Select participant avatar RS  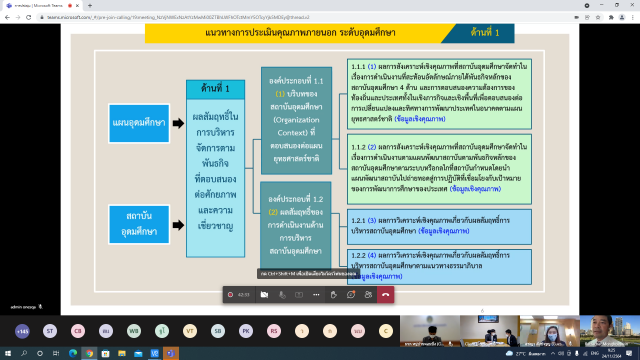pos(274,331)
